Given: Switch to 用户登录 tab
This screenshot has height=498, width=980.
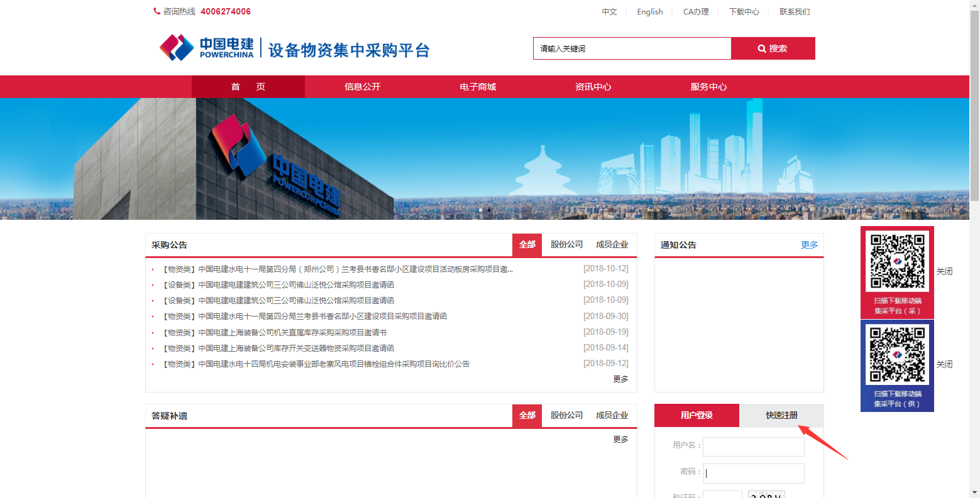Looking at the screenshot, I should pyautogui.click(x=696, y=416).
